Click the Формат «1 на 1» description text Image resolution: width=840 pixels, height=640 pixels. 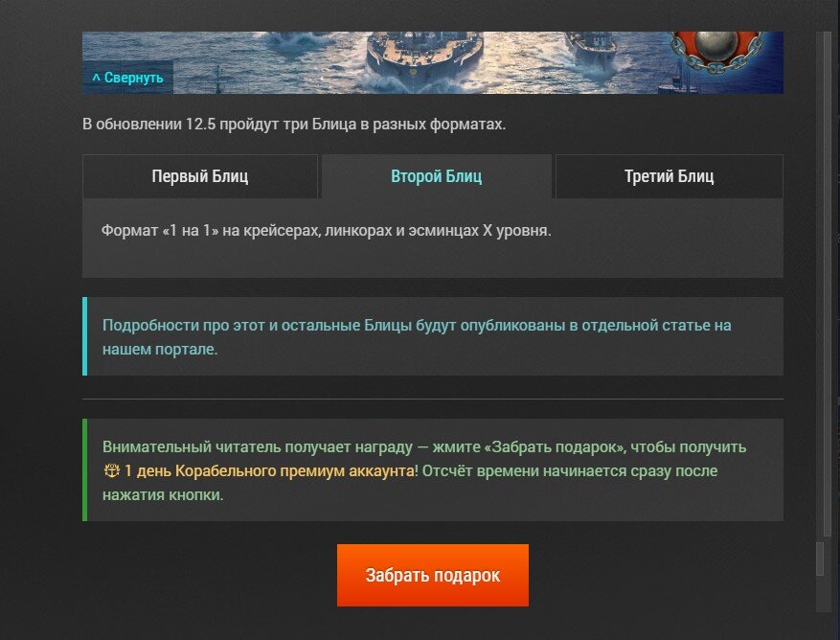[x=327, y=231]
